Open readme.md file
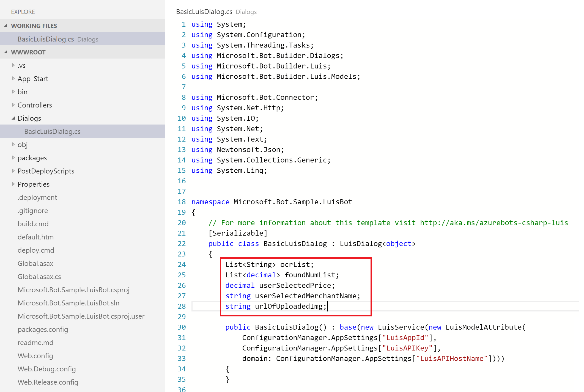Screen dimensions: 584x392 [x=35, y=343]
